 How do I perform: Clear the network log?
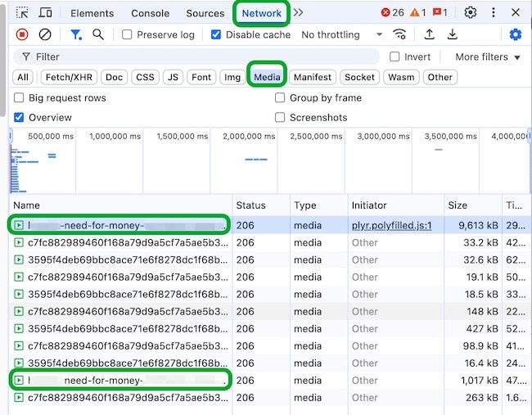(x=45, y=34)
